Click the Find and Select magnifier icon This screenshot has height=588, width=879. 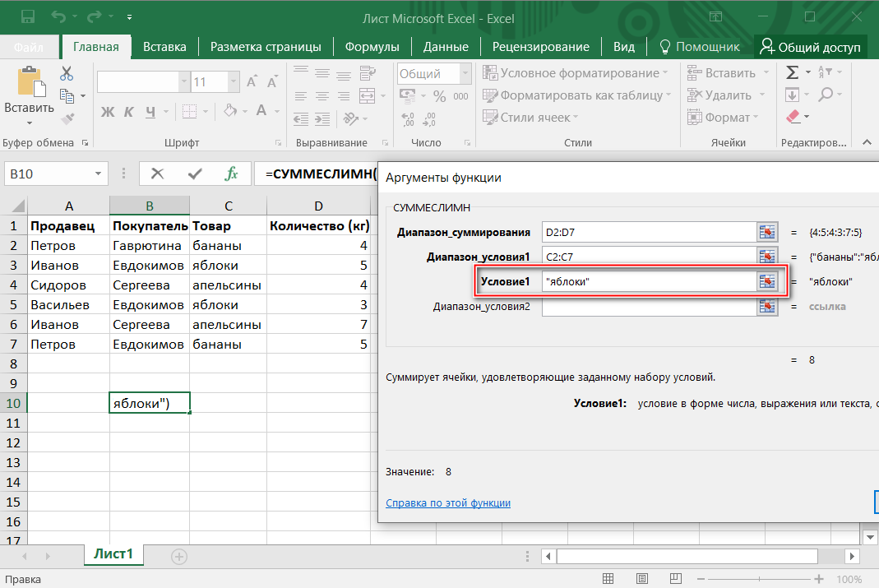(826, 95)
